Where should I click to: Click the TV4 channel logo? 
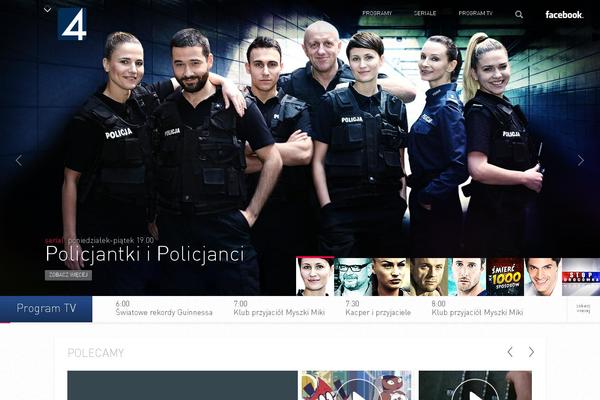(x=72, y=24)
